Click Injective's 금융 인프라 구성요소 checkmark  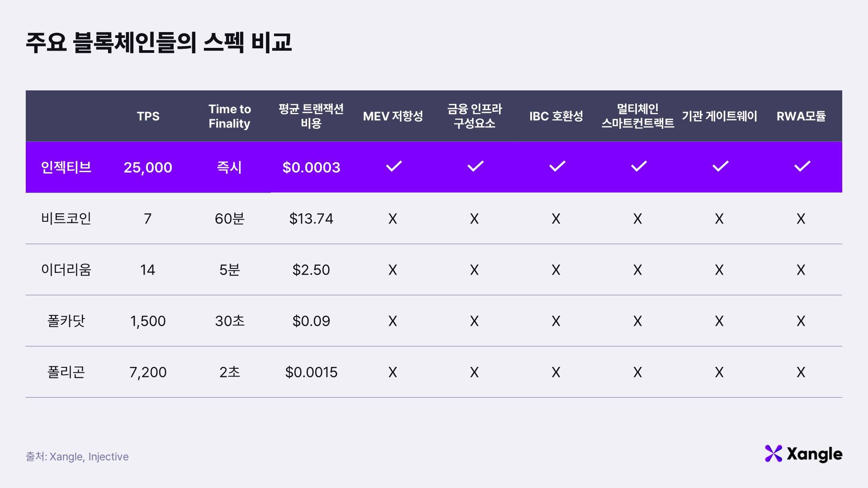point(475,166)
